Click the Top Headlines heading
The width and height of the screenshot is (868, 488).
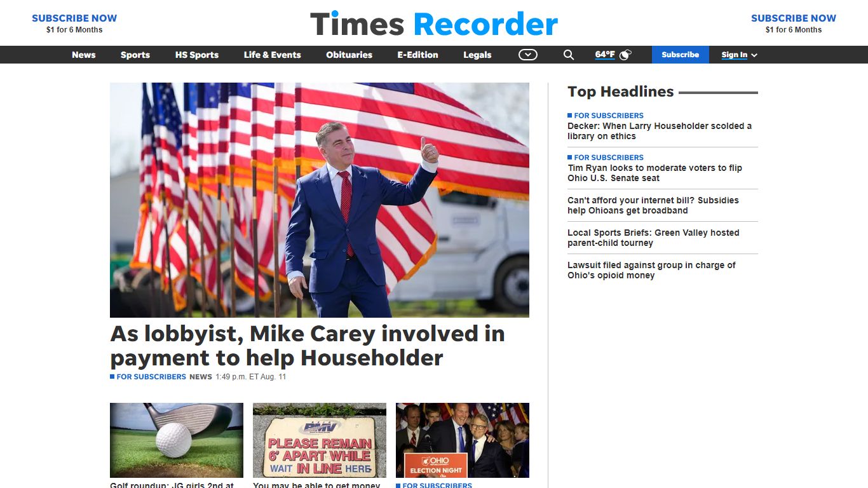pos(621,91)
